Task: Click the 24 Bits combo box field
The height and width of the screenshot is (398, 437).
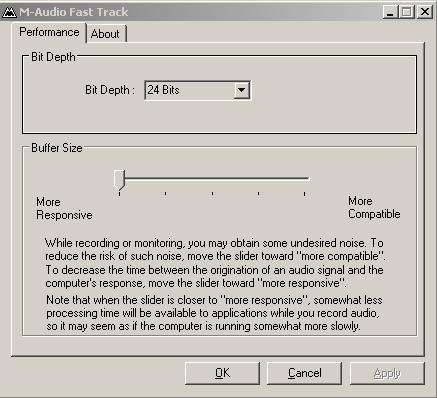Action: click(x=197, y=90)
